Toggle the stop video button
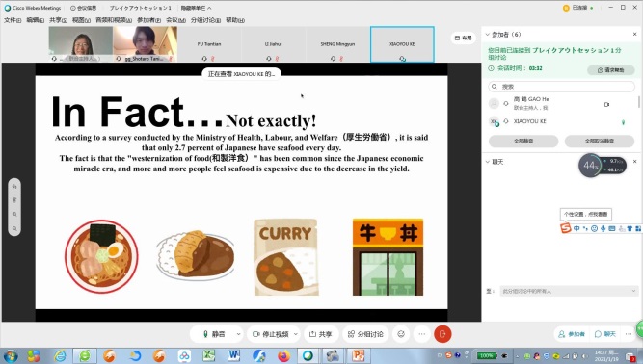Image resolution: width=643 pixels, height=364 pixels. click(x=270, y=334)
